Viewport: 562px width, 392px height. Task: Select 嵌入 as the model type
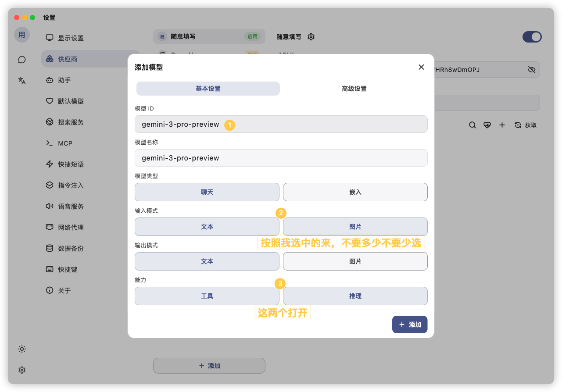click(355, 192)
